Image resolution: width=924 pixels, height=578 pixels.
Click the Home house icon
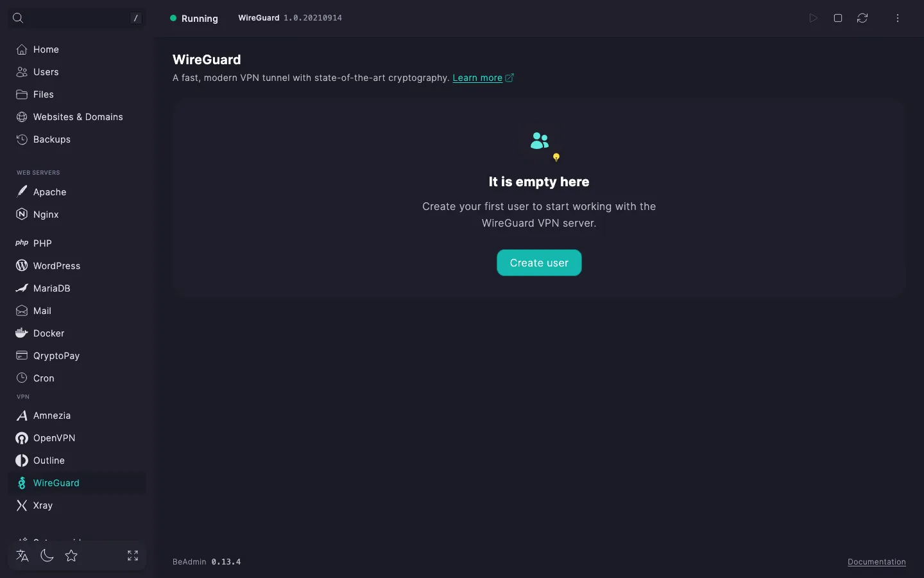pyautogui.click(x=22, y=49)
